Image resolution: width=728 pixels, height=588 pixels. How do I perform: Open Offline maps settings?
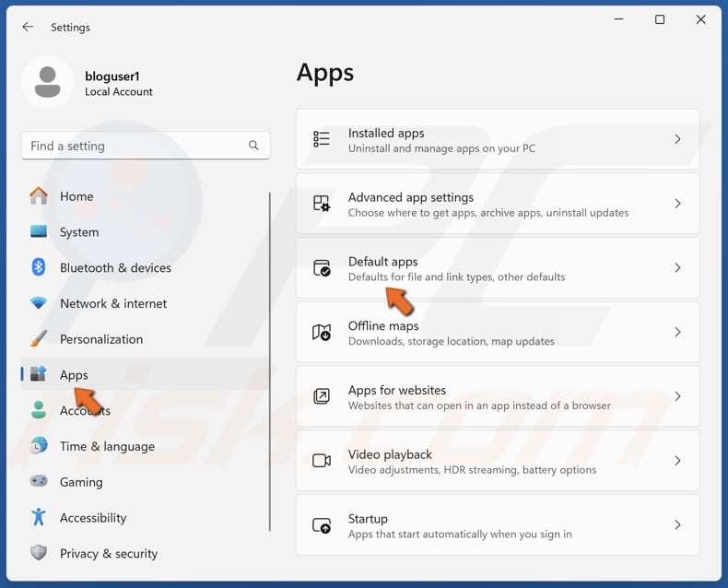pyautogui.click(x=498, y=332)
